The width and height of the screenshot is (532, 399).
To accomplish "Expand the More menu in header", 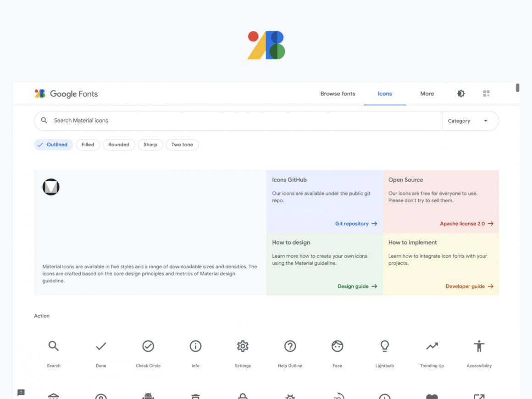I will 427,94.
